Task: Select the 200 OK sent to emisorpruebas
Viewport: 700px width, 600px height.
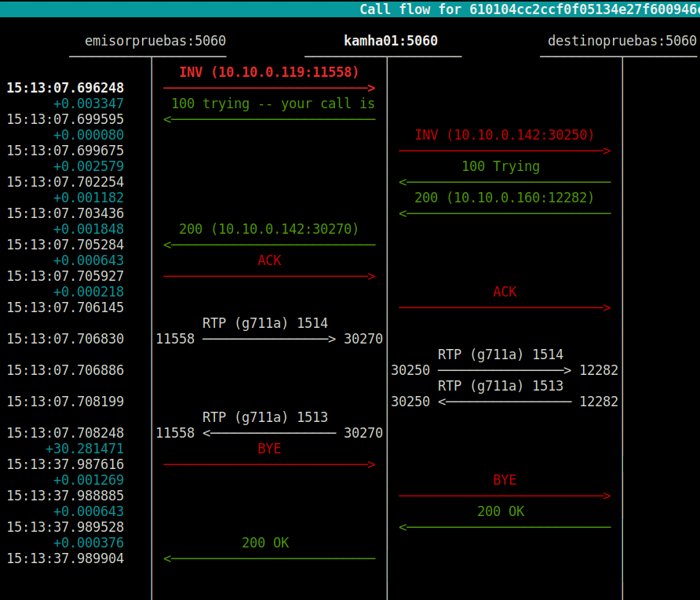Action: (x=265, y=543)
